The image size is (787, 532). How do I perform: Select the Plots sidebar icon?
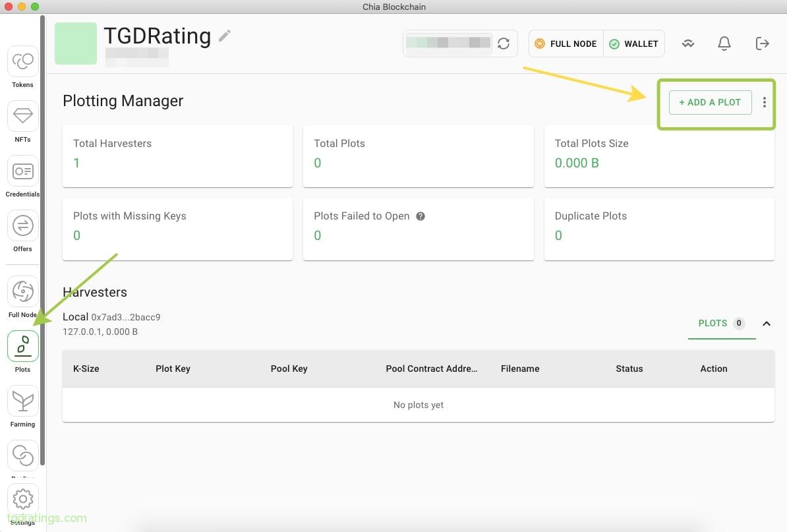pos(22,346)
